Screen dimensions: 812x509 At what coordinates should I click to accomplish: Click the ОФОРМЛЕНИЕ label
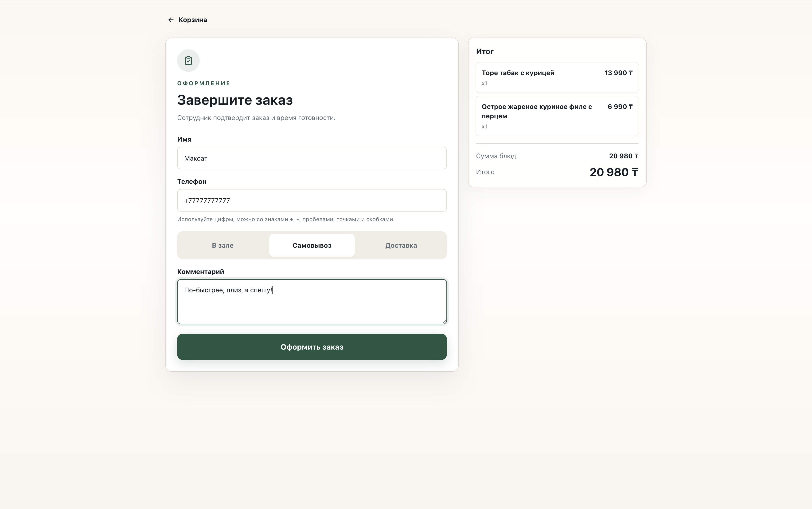click(204, 83)
